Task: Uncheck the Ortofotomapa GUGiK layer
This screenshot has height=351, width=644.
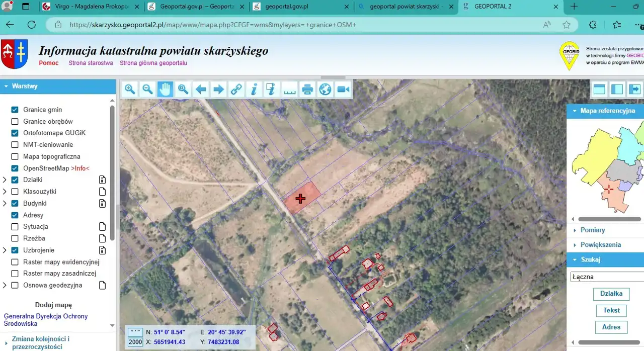Action: coord(15,133)
